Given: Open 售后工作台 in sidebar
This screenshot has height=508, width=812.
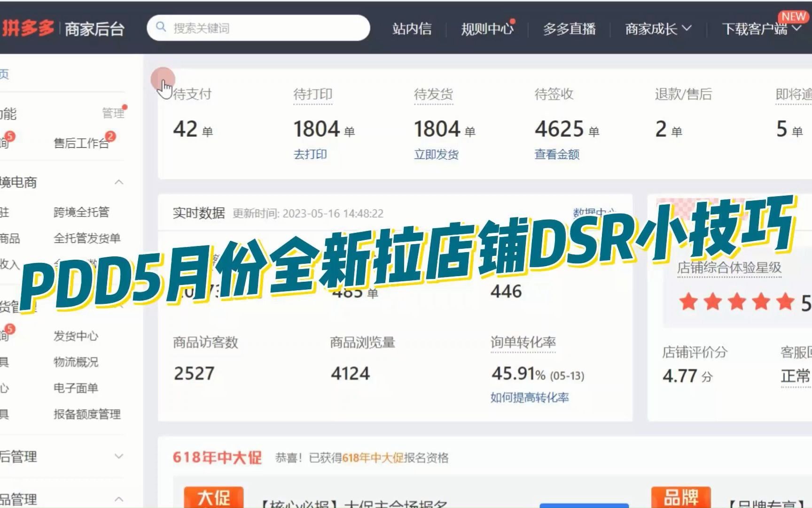Looking at the screenshot, I should [81, 143].
